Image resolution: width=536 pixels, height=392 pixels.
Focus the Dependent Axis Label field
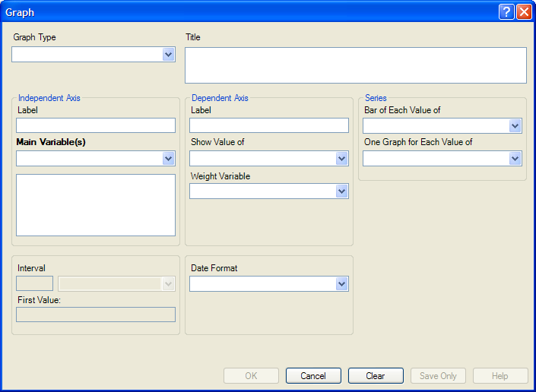click(x=268, y=126)
